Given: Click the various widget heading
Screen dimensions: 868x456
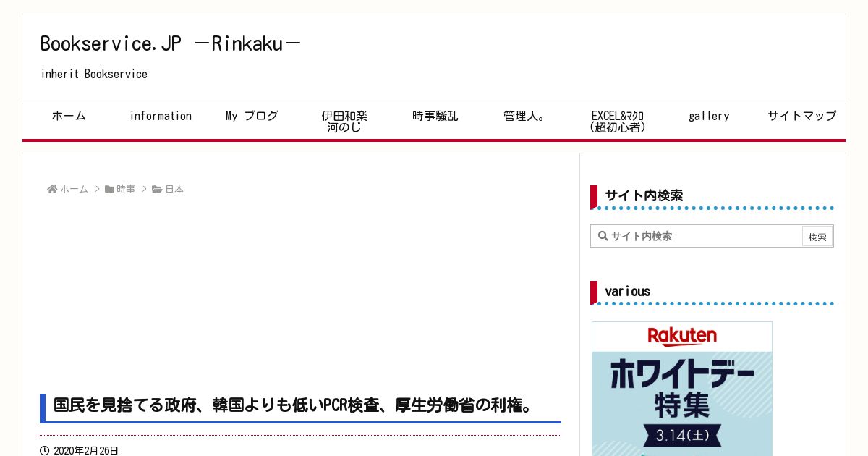Looking at the screenshot, I should coord(627,291).
